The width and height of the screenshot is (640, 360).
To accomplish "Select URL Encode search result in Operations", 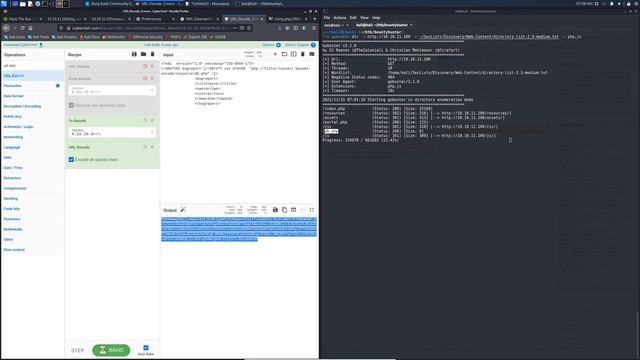I will pos(33,76).
